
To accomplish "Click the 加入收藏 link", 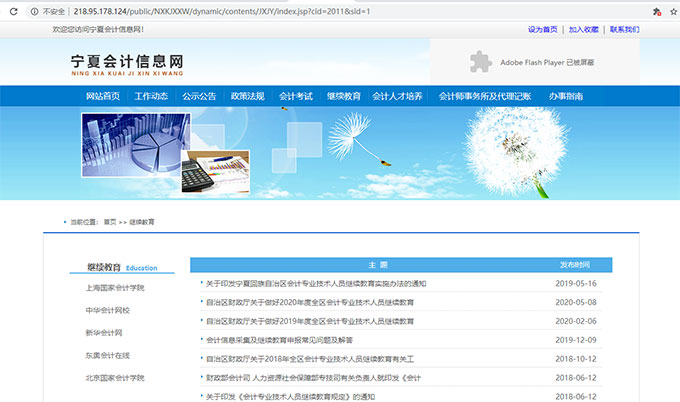I will coord(584,30).
